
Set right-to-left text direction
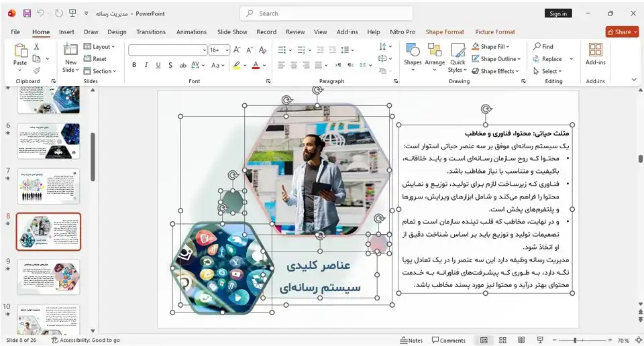350,65
